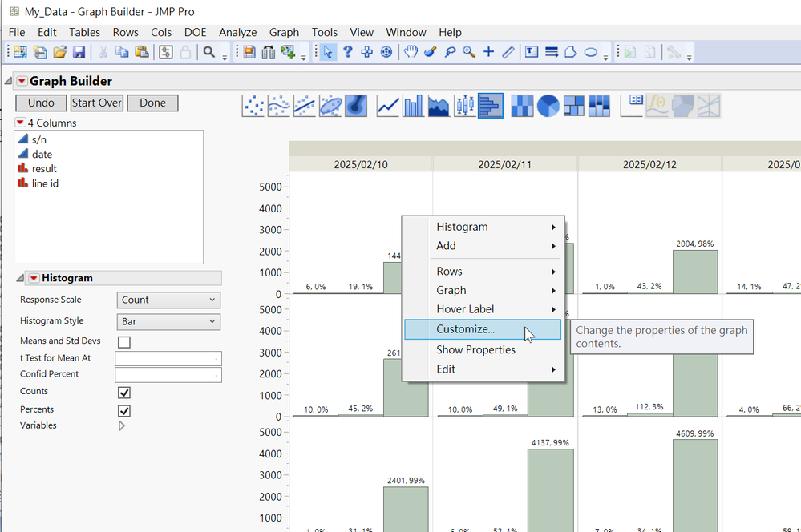The image size is (801, 532).
Task: Select the Line of Fit element icon
Action: pyautogui.click(x=305, y=107)
